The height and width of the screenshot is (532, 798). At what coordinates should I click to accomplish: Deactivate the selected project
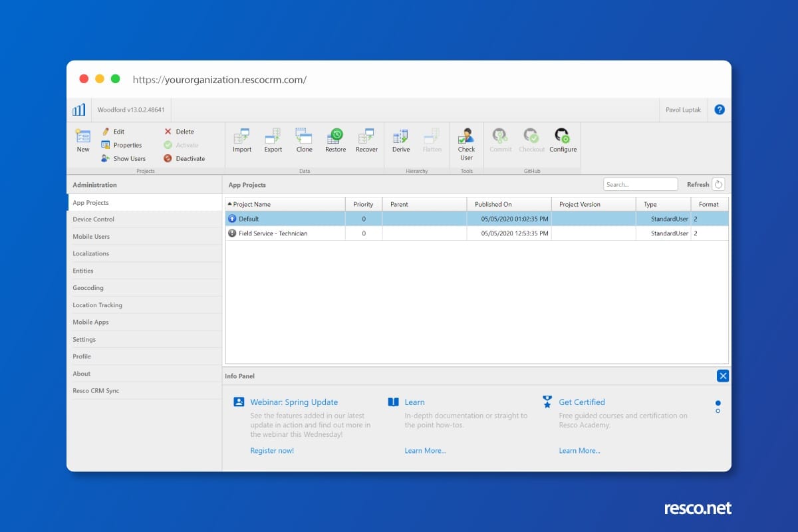coord(184,158)
